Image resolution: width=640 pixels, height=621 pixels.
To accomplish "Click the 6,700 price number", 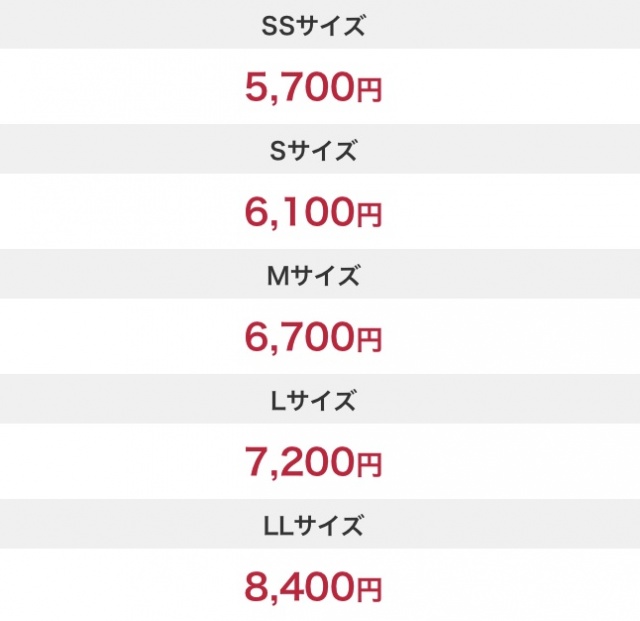I will tap(299, 338).
